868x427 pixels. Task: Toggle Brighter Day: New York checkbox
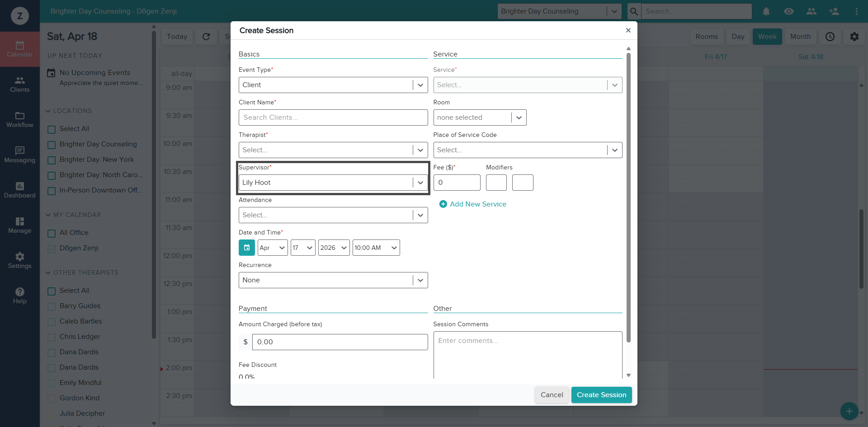[x=52, y=160]
